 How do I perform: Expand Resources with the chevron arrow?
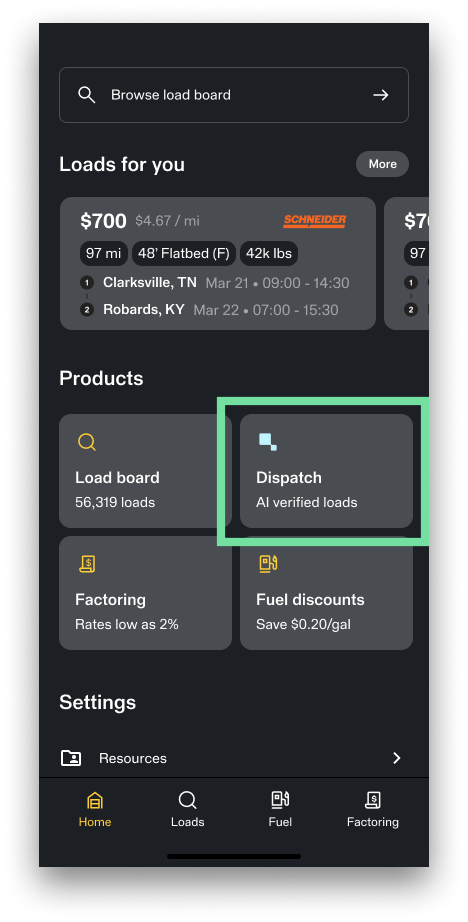(x=397, y=758)
